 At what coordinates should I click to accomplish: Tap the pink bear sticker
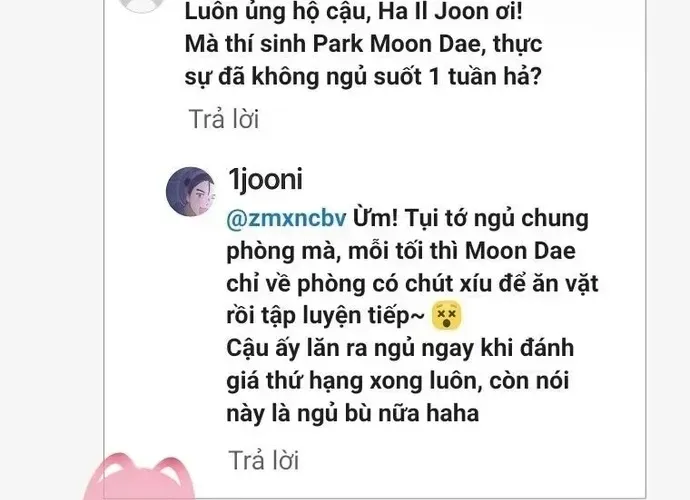(x=139, y=477)
